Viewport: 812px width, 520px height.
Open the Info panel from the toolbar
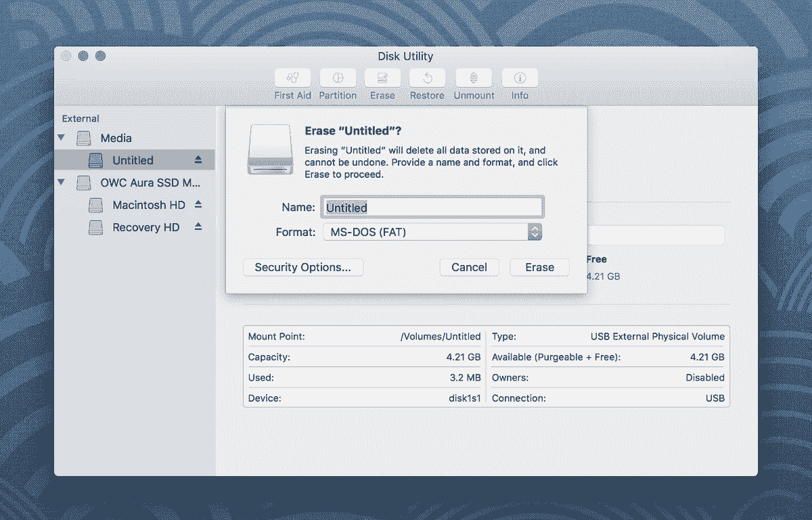click(x=519, y=78)
